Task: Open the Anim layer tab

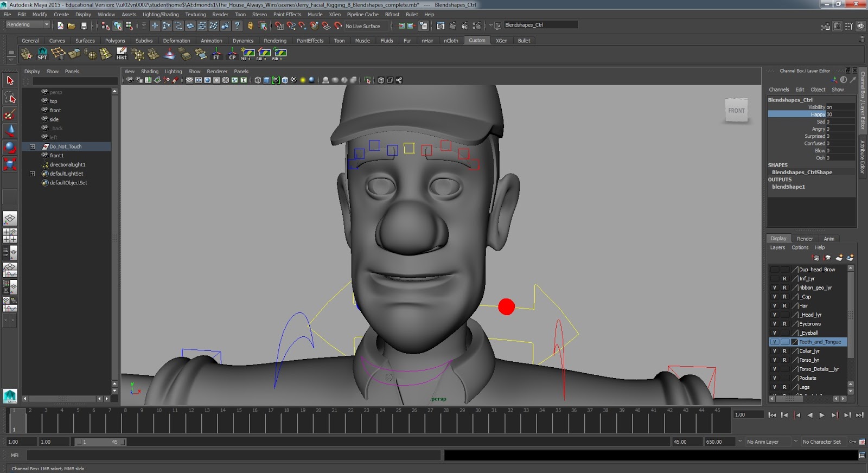Action: coord(829,239)
